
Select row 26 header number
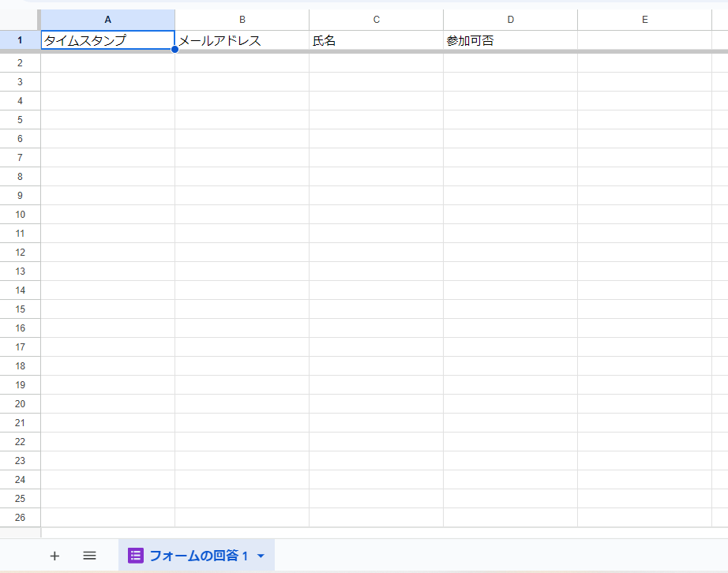tap(20, 518)
